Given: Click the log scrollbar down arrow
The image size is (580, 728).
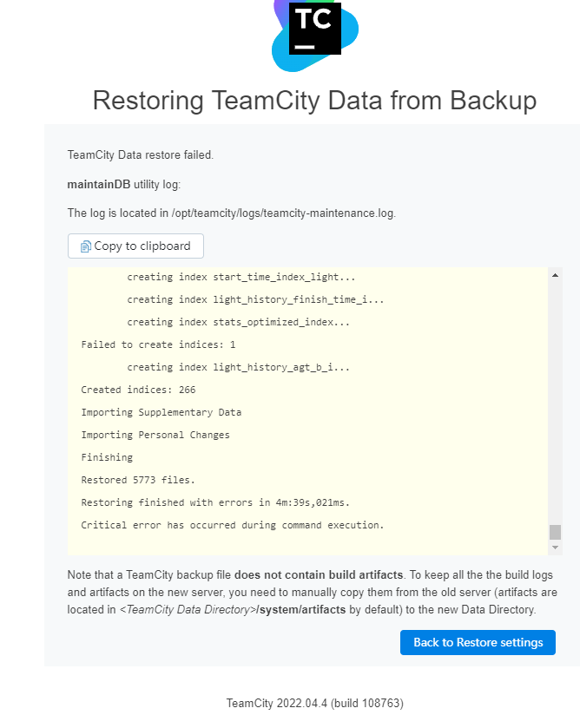Looking at the screenshot, I should (556, 548).
